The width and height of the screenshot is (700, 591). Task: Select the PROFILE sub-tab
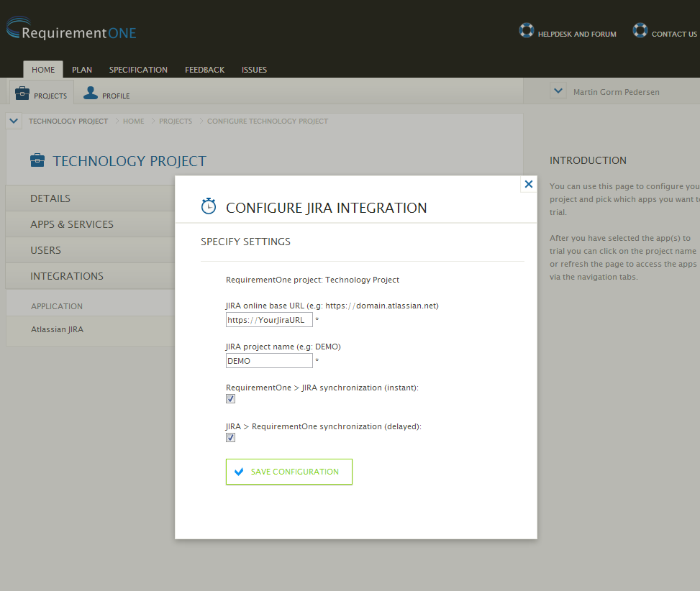coord(107,93)
